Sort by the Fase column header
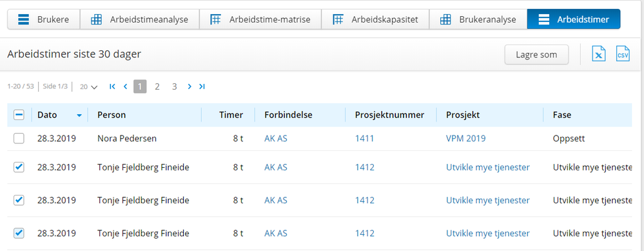 562,115
